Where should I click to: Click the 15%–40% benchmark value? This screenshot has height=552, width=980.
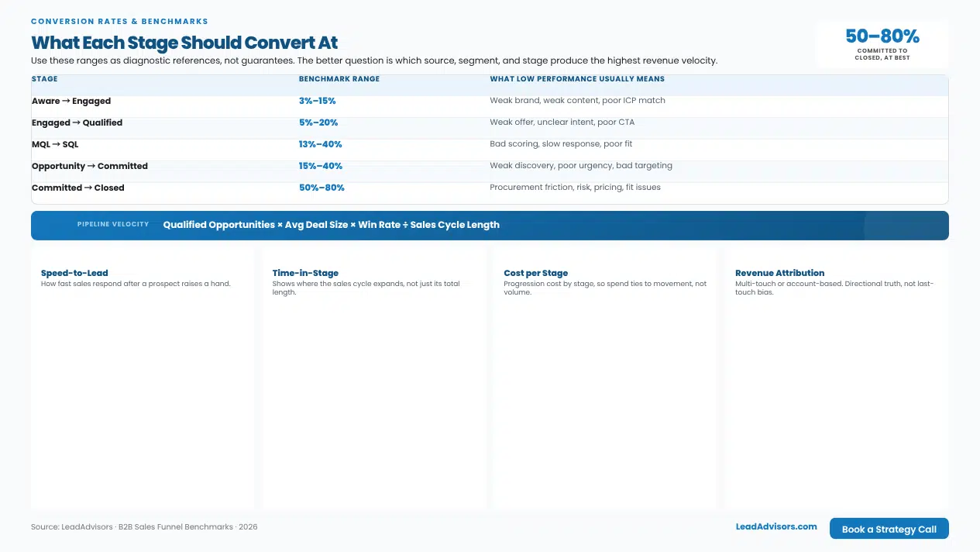point(321,166)
